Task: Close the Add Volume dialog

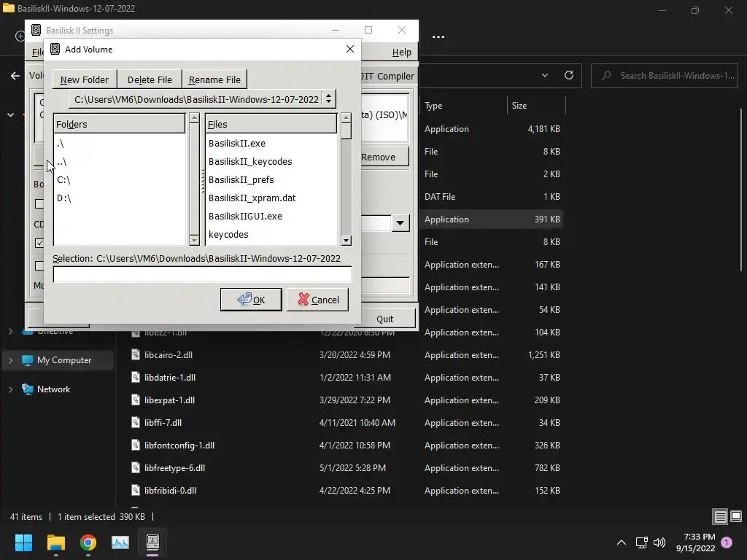Action: tap(350, 49)
